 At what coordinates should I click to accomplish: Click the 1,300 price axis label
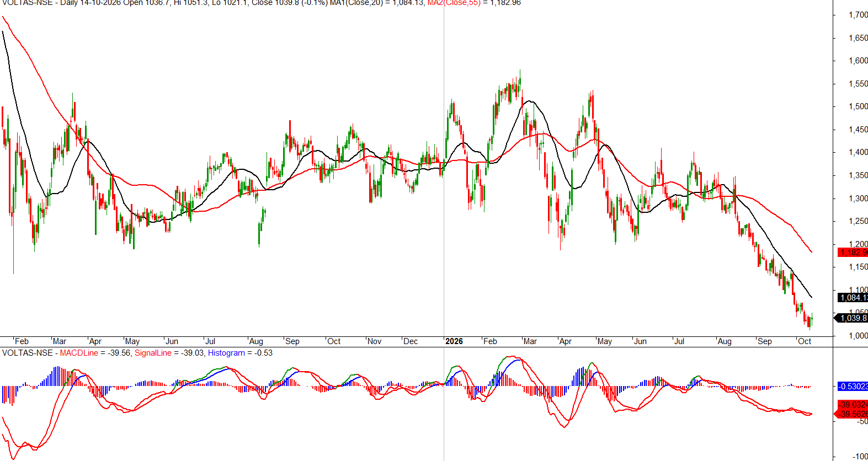(x=858, y=198)
